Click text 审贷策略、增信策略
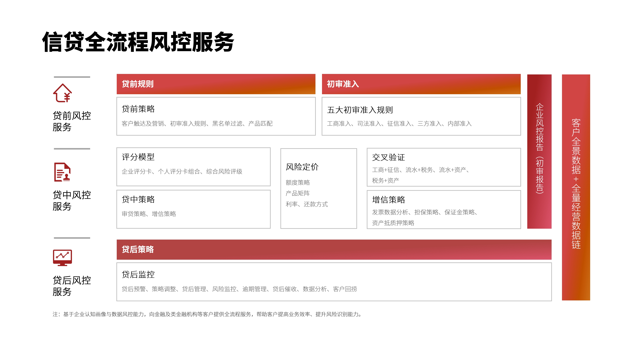This screenshot has width=644, height=341. (149, 214)
